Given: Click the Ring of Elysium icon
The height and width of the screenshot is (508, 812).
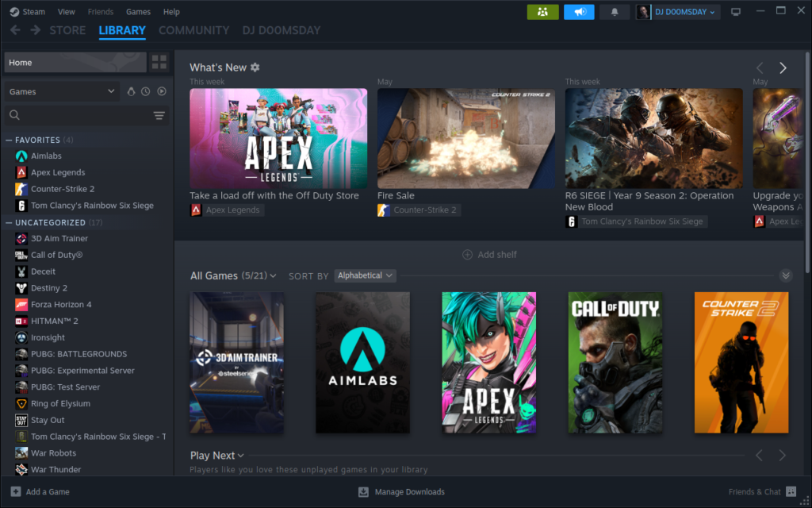Looking at the screenshot, I should pyautogui.click(x=21, y=404).
